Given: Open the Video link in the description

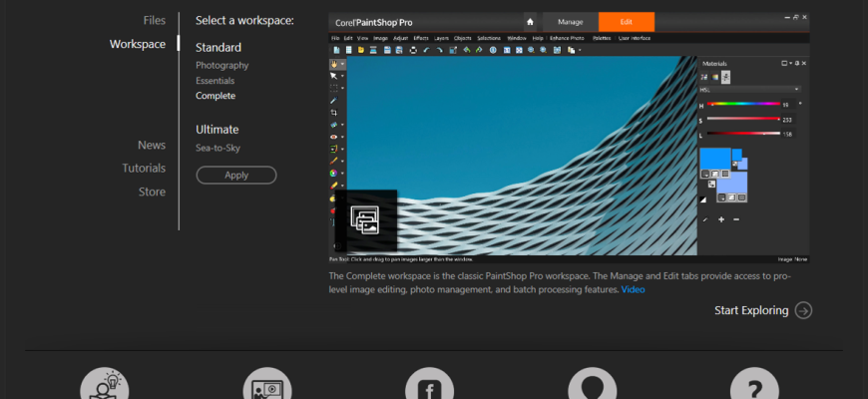Looking at the screenshot, I should click(633, 289).
